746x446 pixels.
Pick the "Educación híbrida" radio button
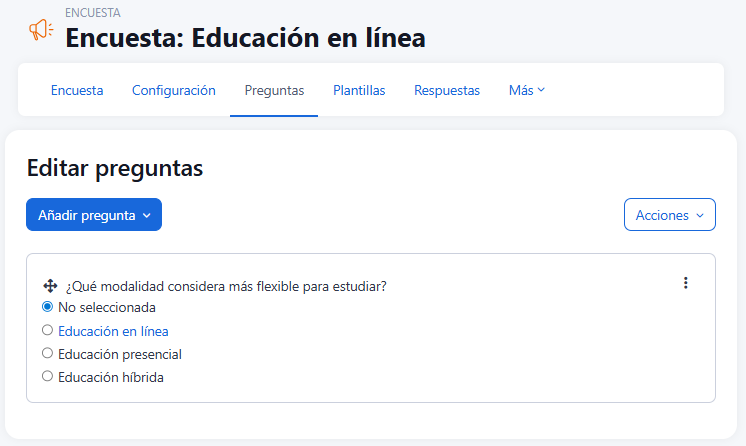coord(47,377)
